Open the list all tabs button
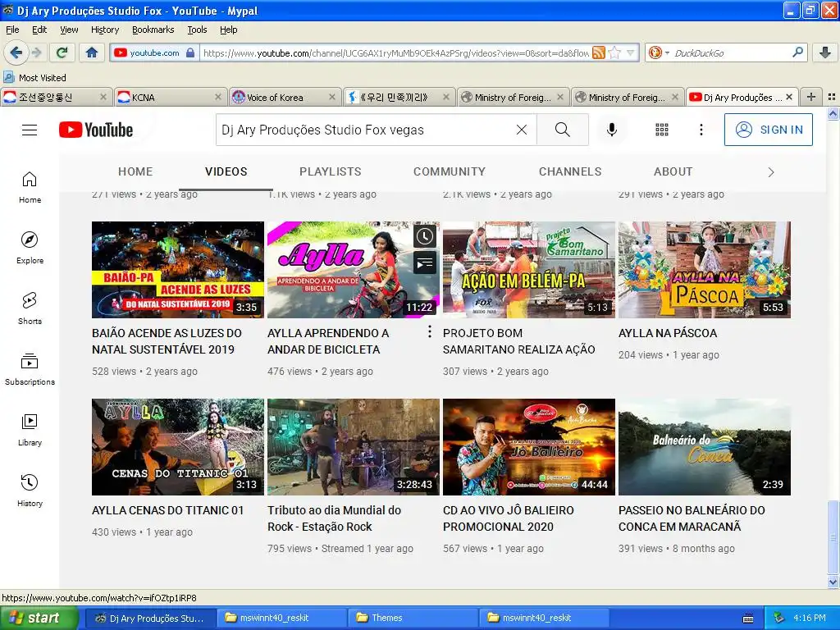Viewport: 840px width, 630px height. (x=832, y=97)
